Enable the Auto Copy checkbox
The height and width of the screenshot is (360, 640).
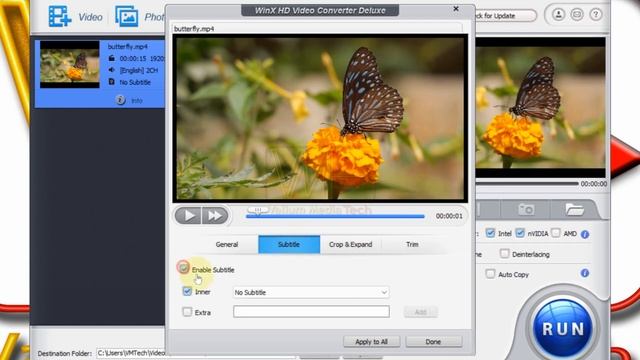coord(490,273)
